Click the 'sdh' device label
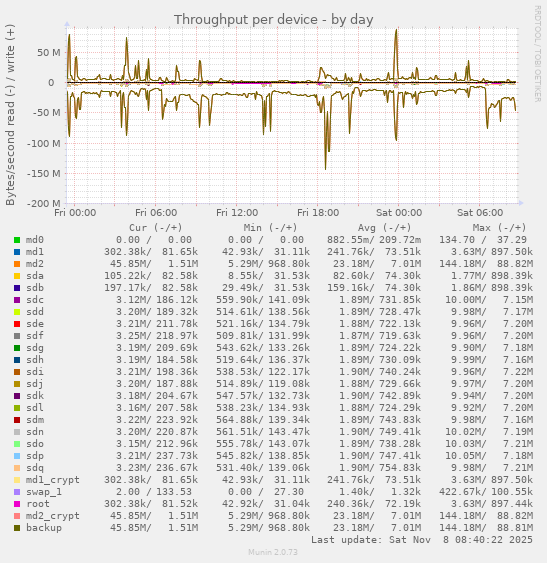The width and height of the screenshot is (547, 563). (x=35, y=360)
